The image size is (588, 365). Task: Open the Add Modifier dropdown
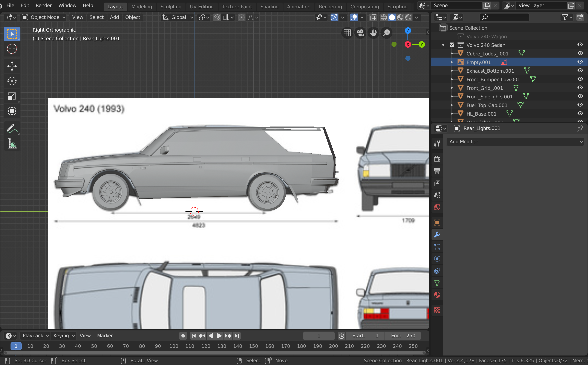point(515,142)
